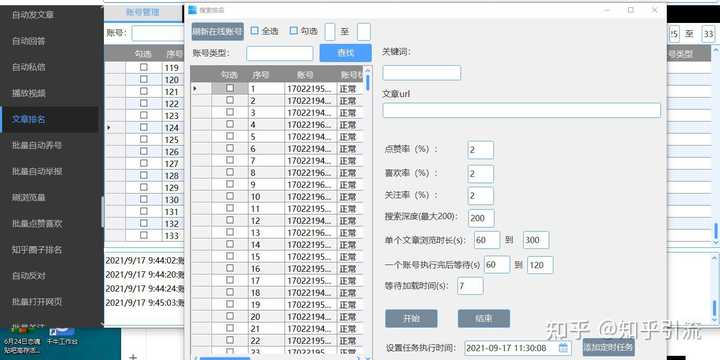Screen dimensions: 720x360
Task: Click the dialog table horizontal scrollbar thumb
Action: click(x=225, y=358)
